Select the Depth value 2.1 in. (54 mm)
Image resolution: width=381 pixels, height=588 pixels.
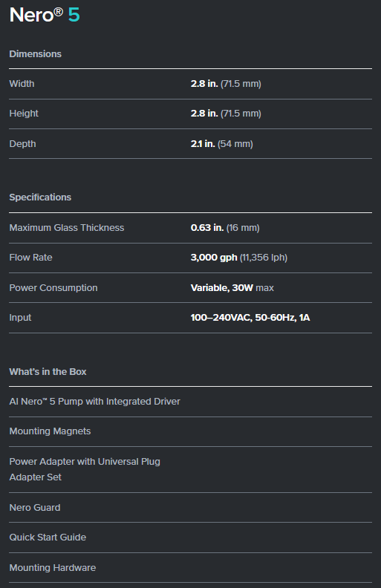pyautogui.click(x=221, y=143)
